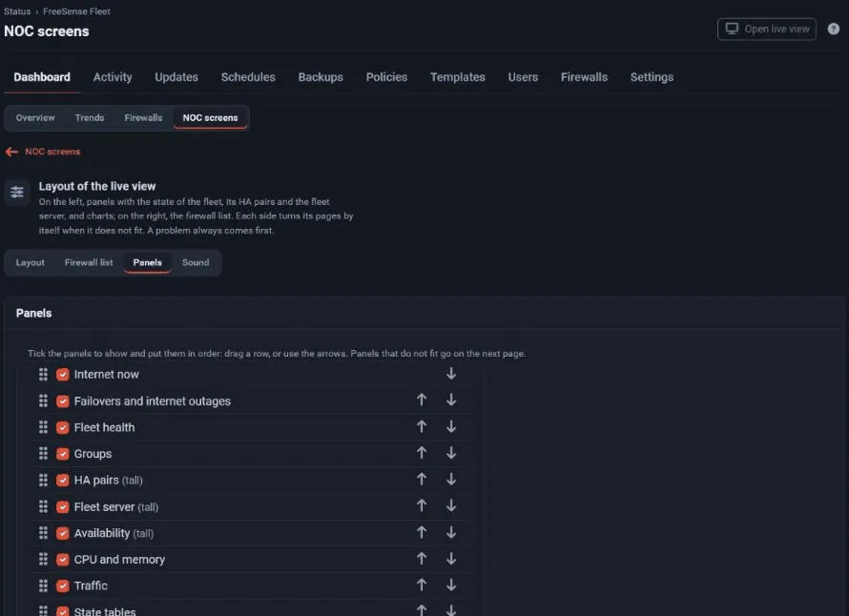Untick the CPU and memory checkbox
This screenshot has height=616, width=849.
click(63, 559)
